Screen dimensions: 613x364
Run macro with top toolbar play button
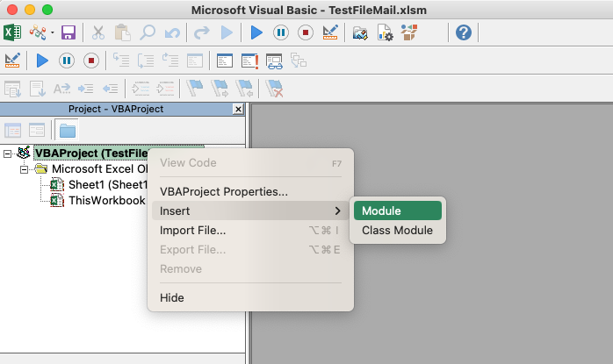256,32
